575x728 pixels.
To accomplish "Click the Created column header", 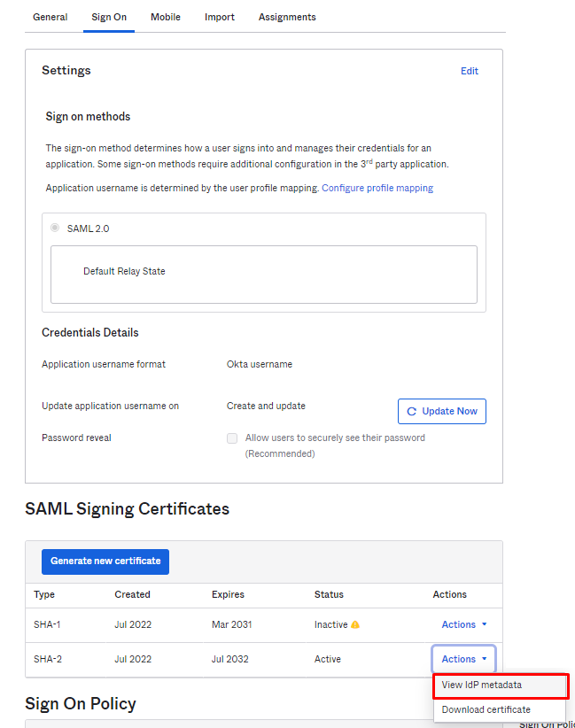I will coord(132,594).
